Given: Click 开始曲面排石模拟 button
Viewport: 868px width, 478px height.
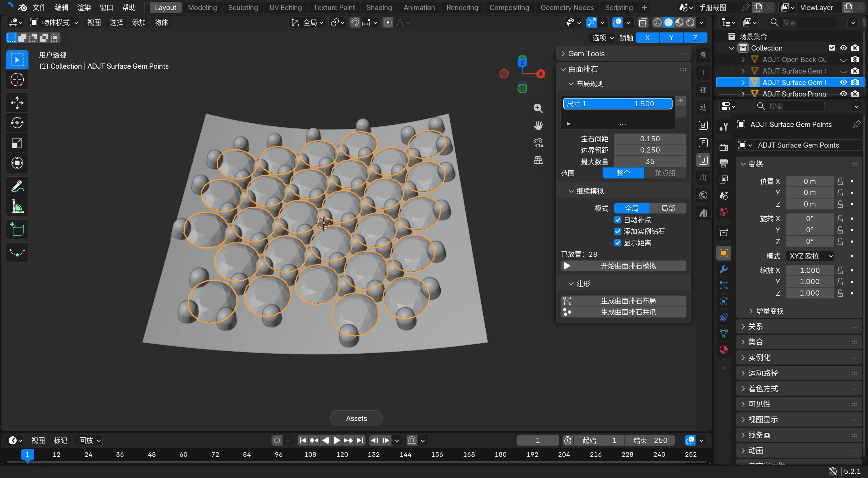Looking at the screenshot, I should pyautogui.click(x=623, y=266).
